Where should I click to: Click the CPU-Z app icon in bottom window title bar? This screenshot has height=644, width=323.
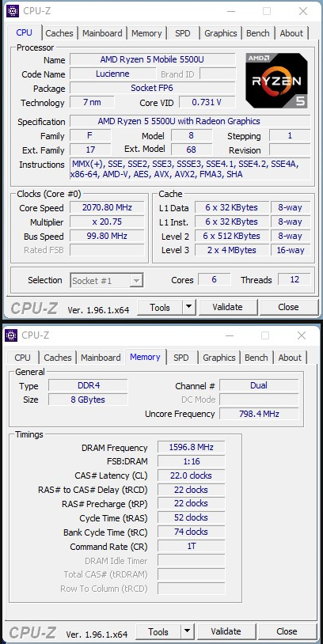[11, 335]
